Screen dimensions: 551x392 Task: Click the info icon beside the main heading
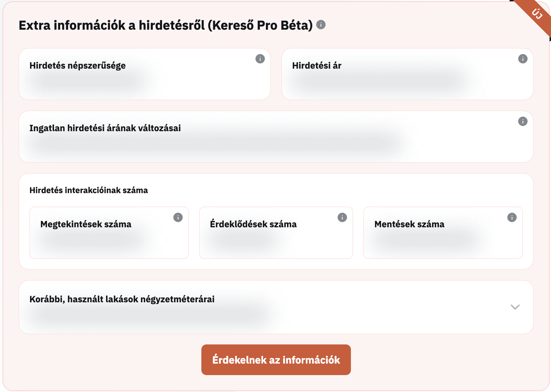[321, 25]
